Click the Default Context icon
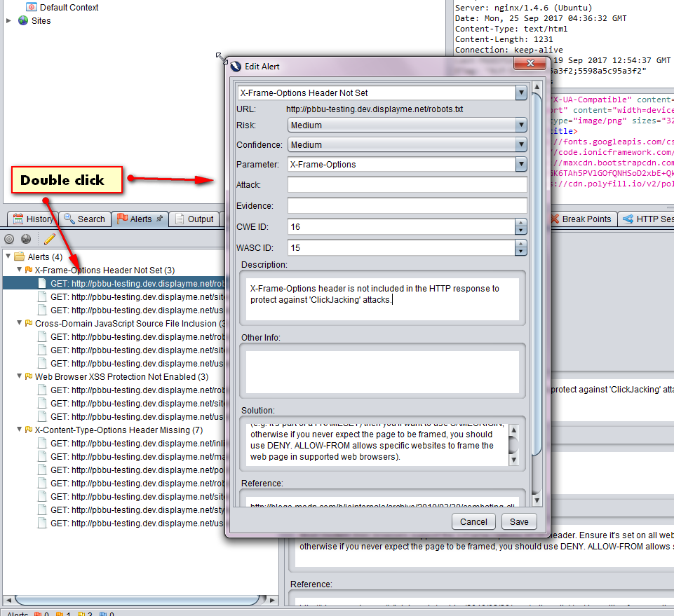Viewport: 674px width, 616px height. 31,7
